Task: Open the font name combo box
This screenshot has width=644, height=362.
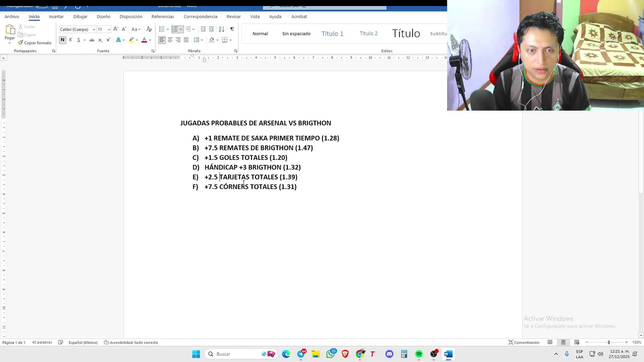Action: tap(77, 29)
